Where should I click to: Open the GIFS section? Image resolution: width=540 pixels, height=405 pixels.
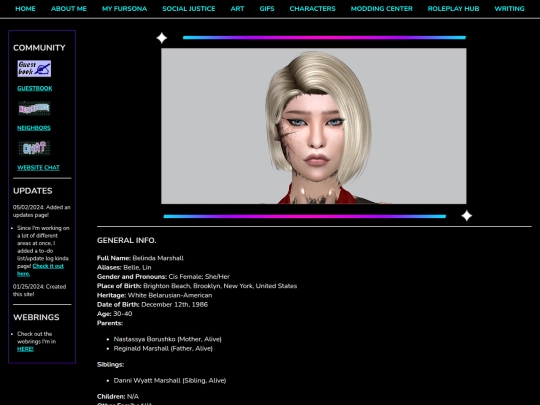tap(267, 9)
